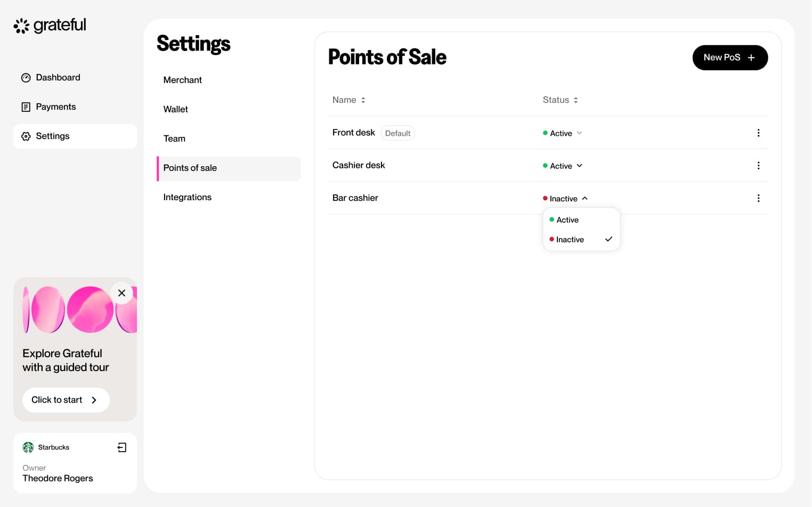Open Dashboard from the sidebar

click(x=58, y=78)
